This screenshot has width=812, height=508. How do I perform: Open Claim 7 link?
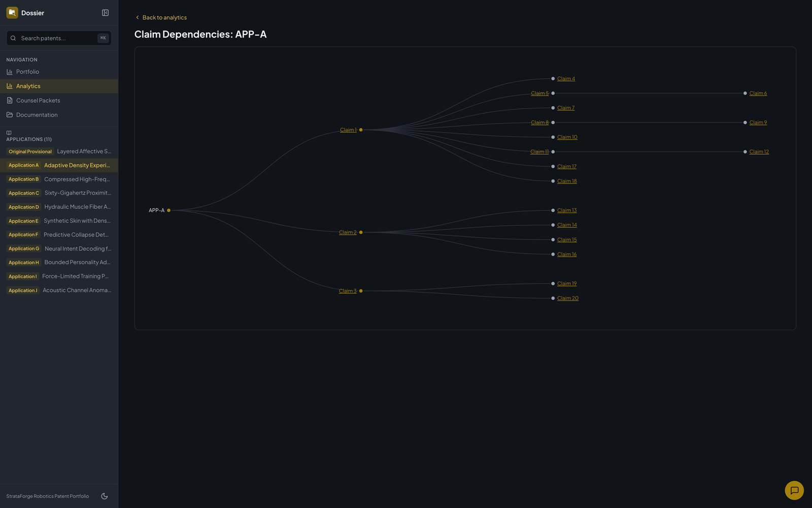tap(566, 108)
